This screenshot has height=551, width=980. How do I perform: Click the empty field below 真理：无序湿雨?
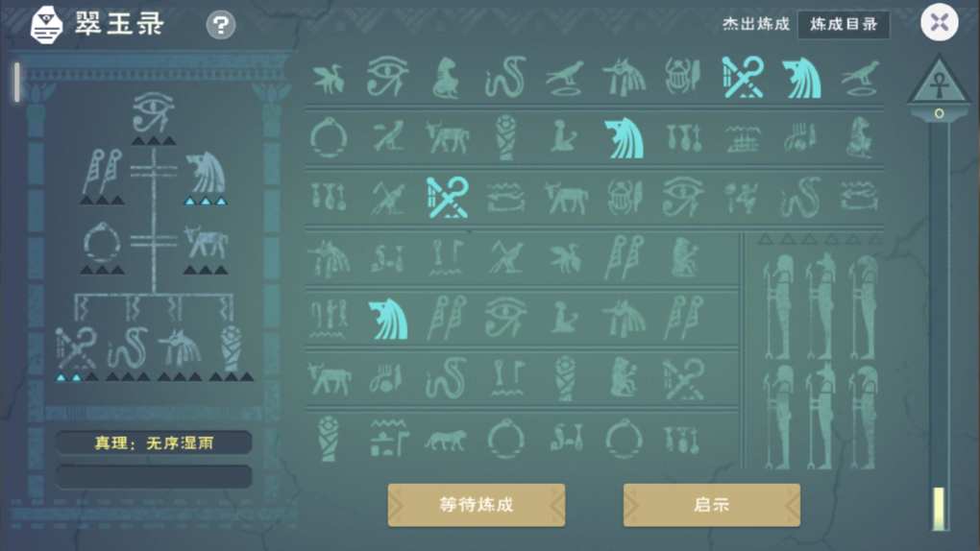click(x=154, y=476)
